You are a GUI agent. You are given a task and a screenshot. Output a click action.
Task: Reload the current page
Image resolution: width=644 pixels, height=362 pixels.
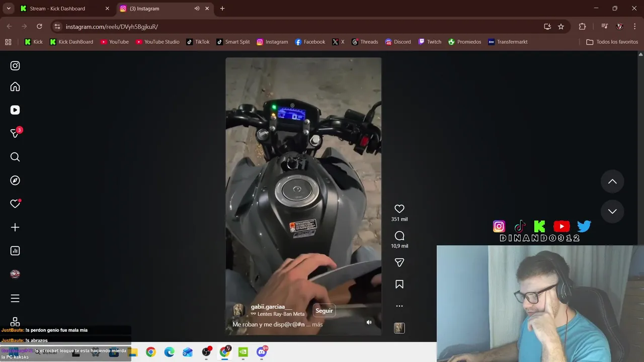39,27
